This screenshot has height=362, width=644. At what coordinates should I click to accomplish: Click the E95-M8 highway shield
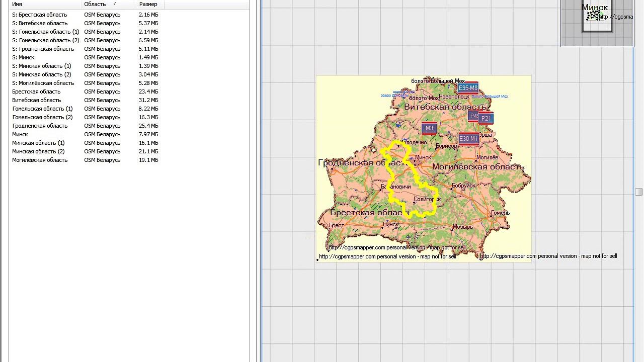[468, 88]
